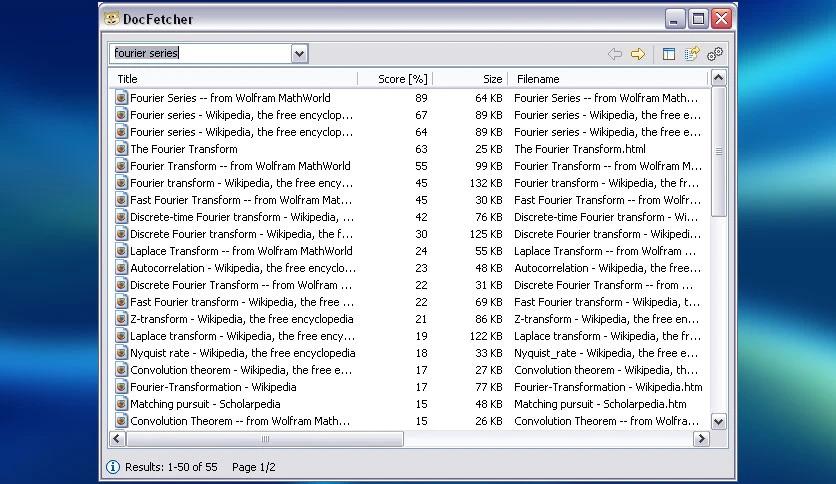Click file icon of Fourier-Transformation Wikipedia row
836x484 pixels.
coord(122,386)
